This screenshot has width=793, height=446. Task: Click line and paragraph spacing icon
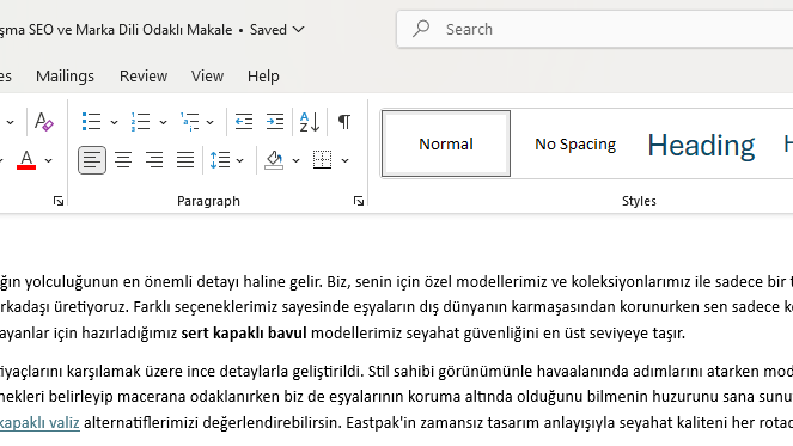(x=221, y=160)
